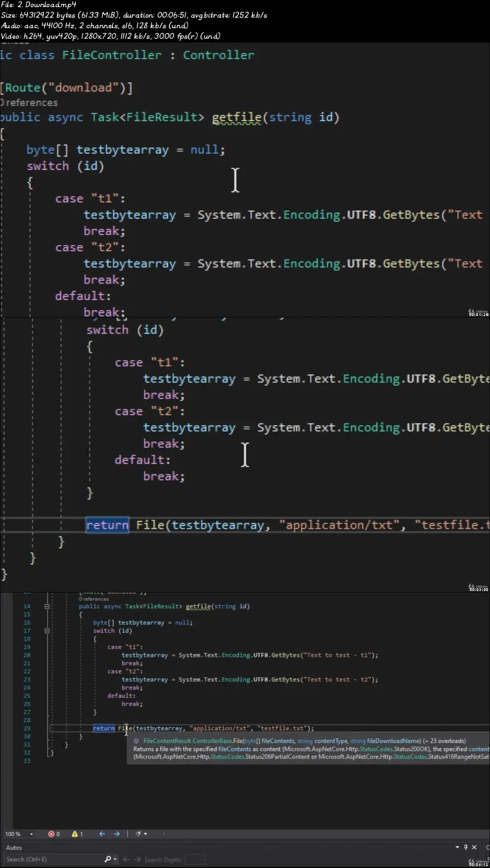Click the highlighted return keyword on line 29
Viewport: 490px width, 868px height.
(104, 728)
